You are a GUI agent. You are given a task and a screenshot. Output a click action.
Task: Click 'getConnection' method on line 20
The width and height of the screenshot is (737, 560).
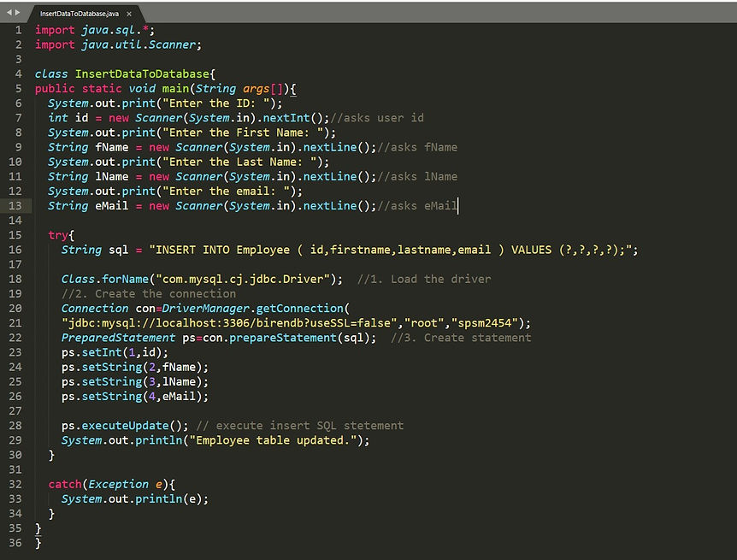tap(300, 309)
